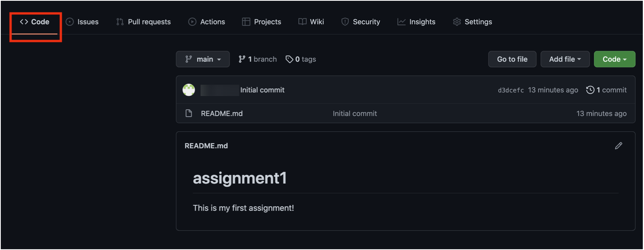Click the branch icon next to 1 branch

[242, 59]
